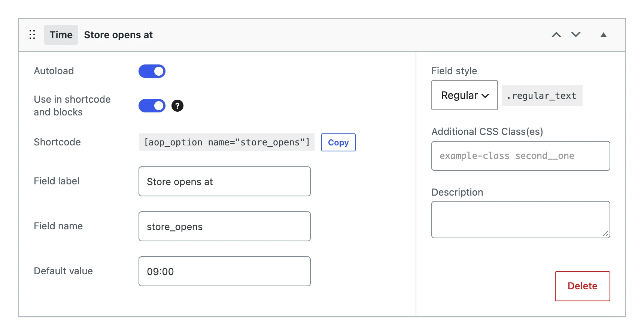644x335 pixels.
Task: Click the .regular_text class tag
Action: pos(542,96)
